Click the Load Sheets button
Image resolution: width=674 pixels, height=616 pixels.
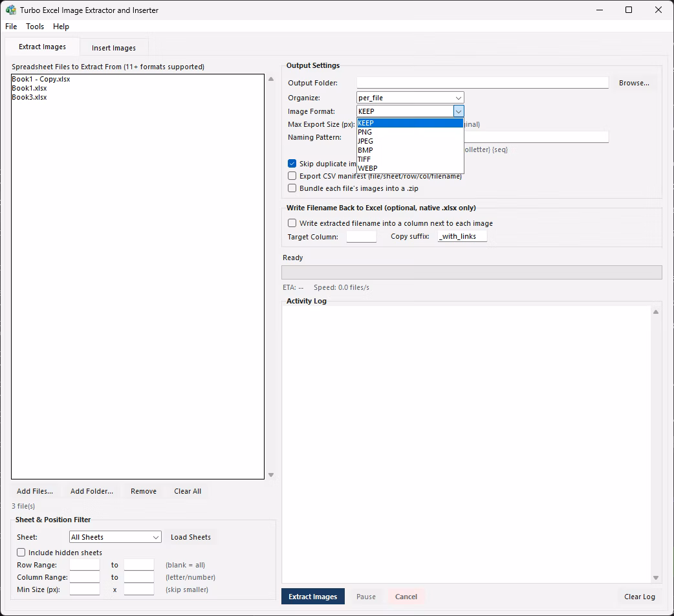(191, 537)
